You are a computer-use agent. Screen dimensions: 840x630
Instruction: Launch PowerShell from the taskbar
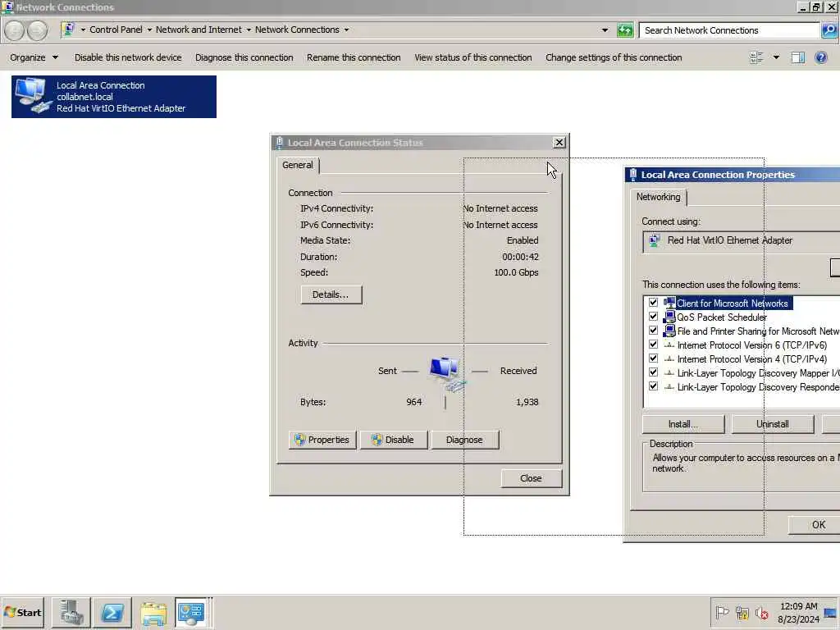click(112, 612)
